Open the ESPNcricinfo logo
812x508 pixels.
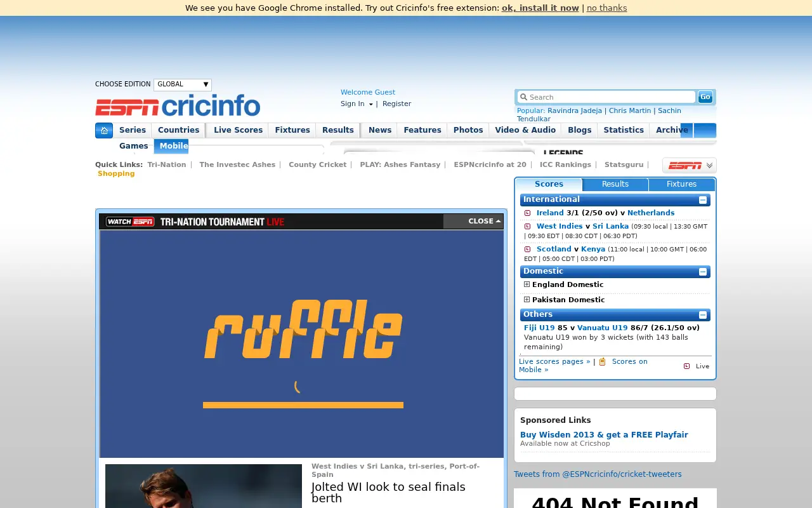click(178, 105)
